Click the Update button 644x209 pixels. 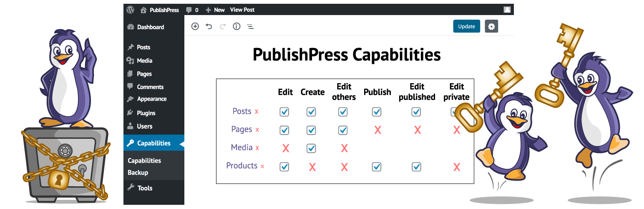click(x=467, y=26)
